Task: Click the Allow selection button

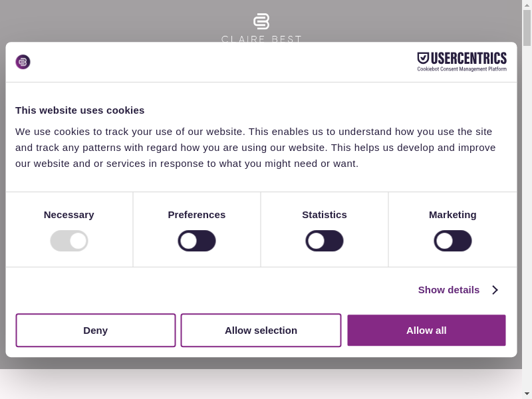Action: (x=261, y=331)
